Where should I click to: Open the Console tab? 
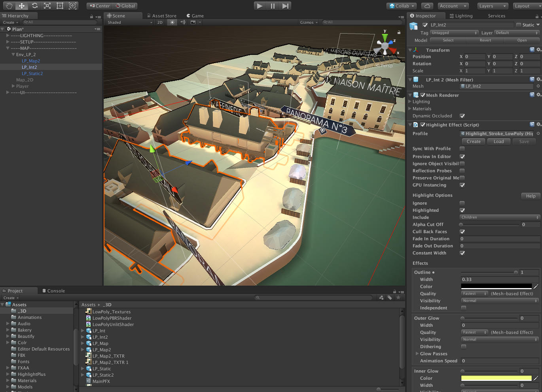point(53,291)
